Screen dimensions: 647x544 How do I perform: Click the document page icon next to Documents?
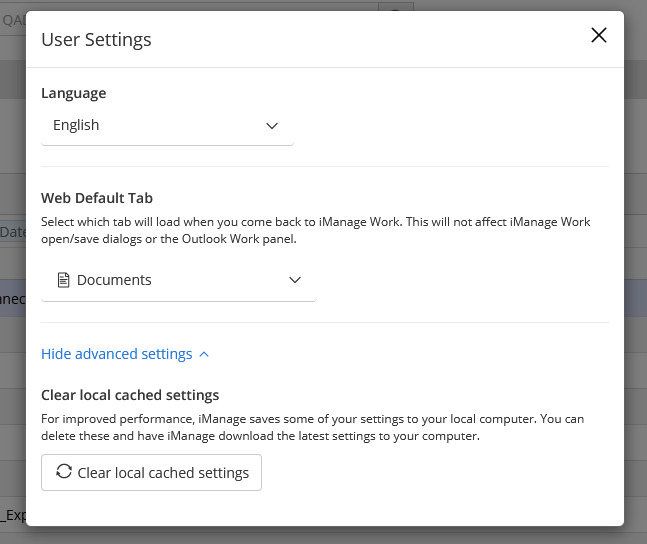[x=63, y=281]
